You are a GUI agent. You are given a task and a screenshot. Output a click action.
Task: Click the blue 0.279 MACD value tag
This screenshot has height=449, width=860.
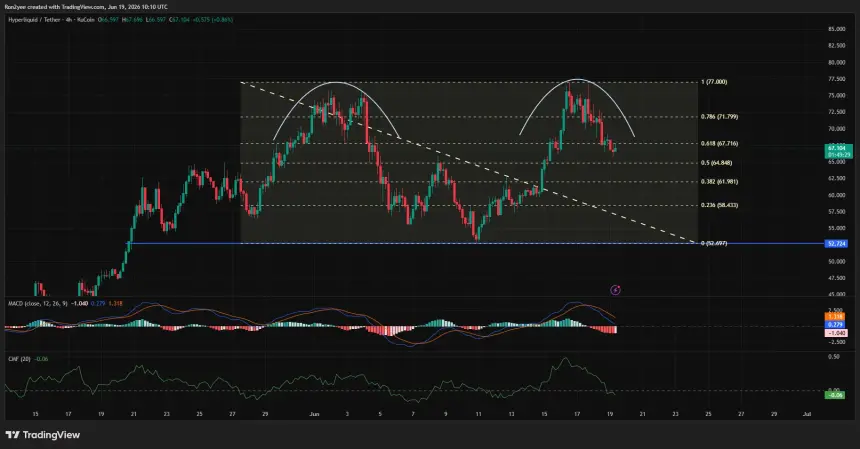click(x=835, y=325)
